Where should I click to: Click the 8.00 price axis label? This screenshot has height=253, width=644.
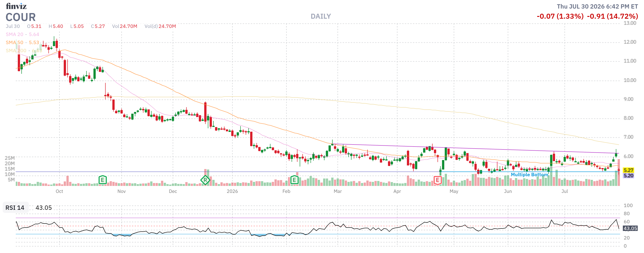click(628, 118)
